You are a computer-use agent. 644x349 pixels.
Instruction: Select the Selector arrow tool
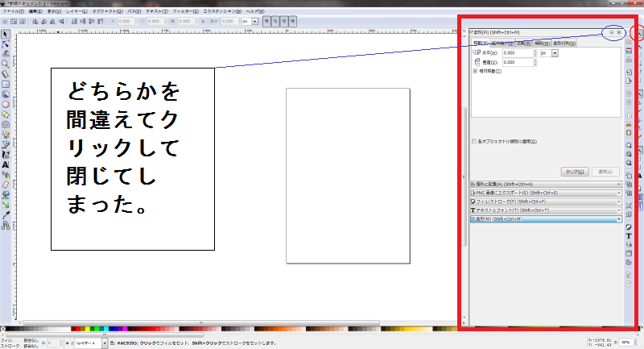pyautogui.click(x=6, y=34)
